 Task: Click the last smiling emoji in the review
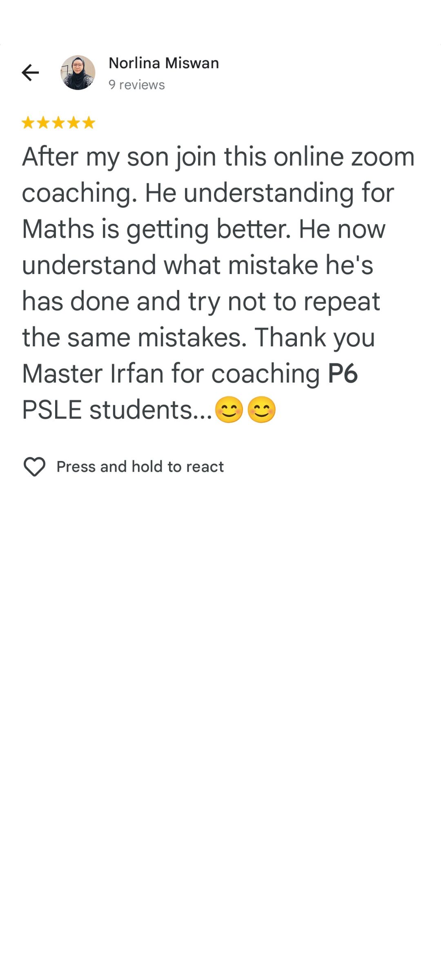pyautogui.click(x=262, y=410)
